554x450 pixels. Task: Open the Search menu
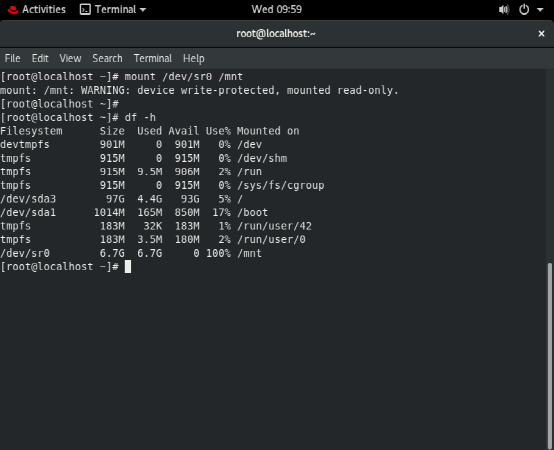(107, 58)
